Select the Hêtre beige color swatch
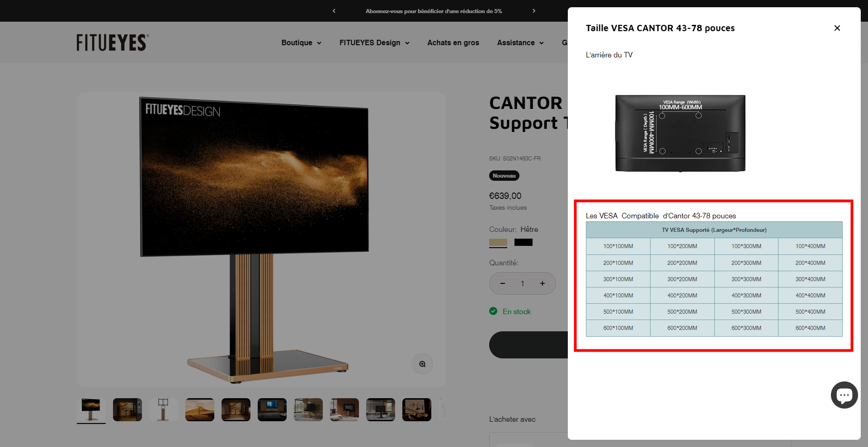868x447 pixels. point(498,242)
